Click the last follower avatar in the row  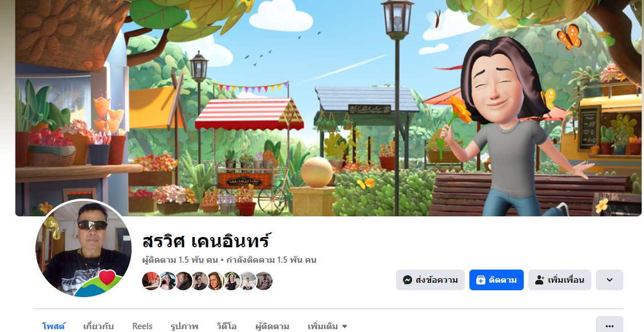point(264,281)
